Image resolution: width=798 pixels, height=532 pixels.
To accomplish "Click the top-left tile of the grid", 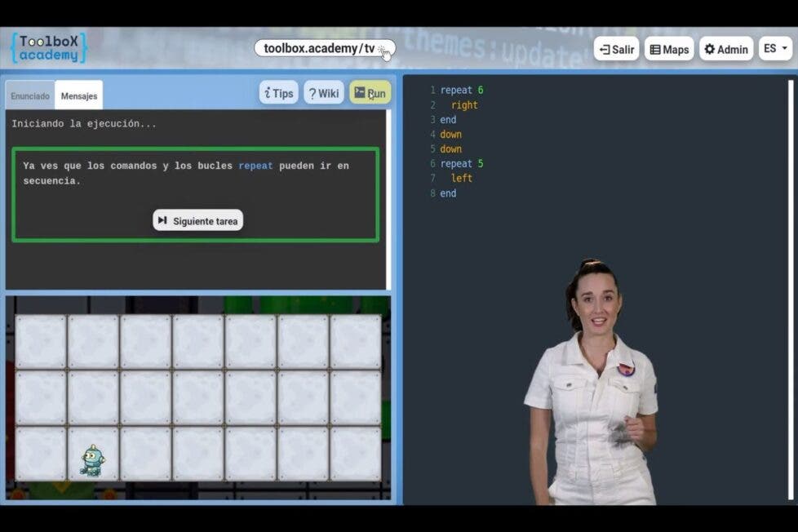I will click(41, 341).
